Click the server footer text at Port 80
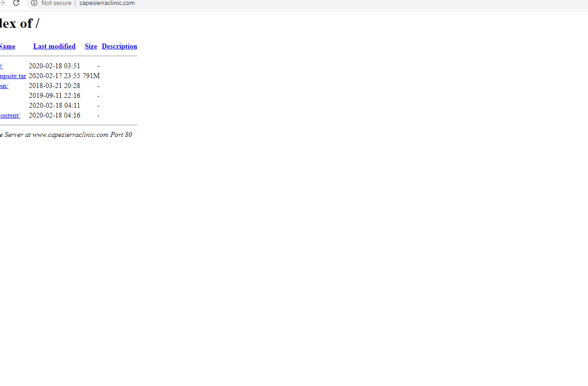Viewport: 588px width, 386px height. pos(67,135)
